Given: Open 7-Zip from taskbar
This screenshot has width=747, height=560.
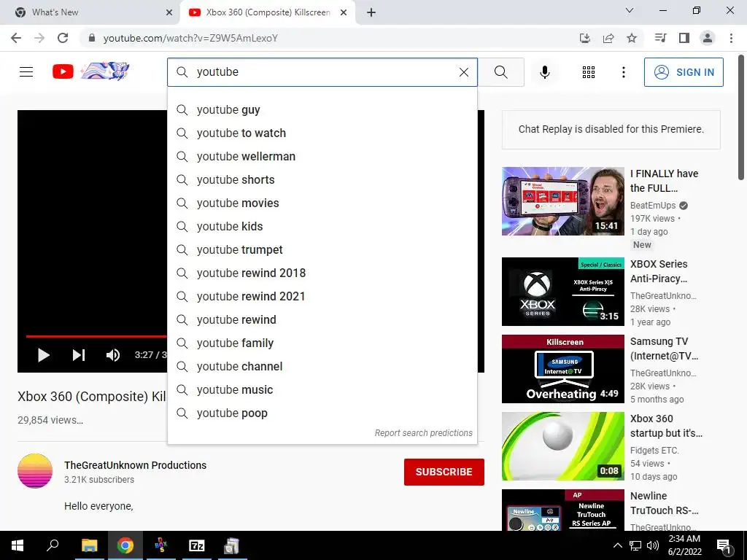Looking at the screenshot, I should click(196, 545).
